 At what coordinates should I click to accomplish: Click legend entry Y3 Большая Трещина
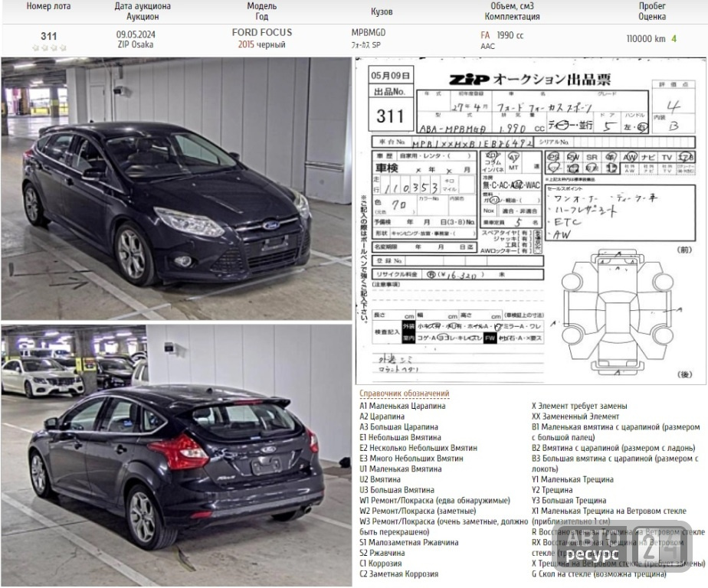[x=569, y=501]
